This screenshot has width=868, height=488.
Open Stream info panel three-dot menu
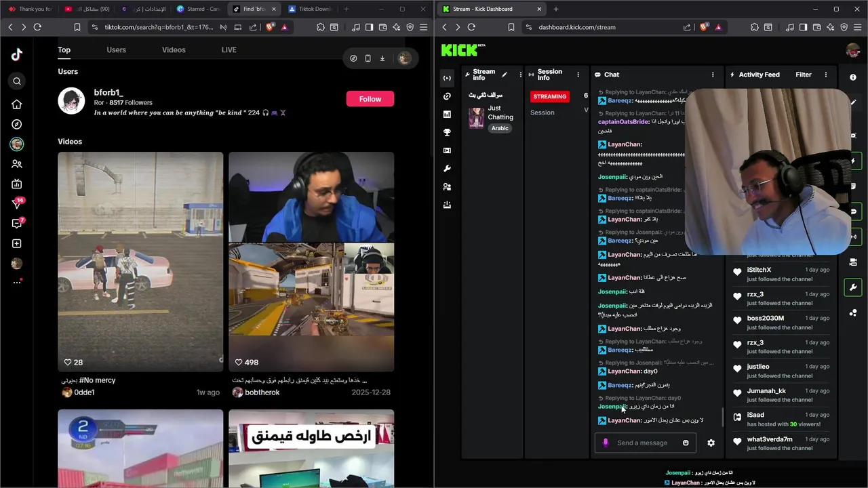coord(521,75)
